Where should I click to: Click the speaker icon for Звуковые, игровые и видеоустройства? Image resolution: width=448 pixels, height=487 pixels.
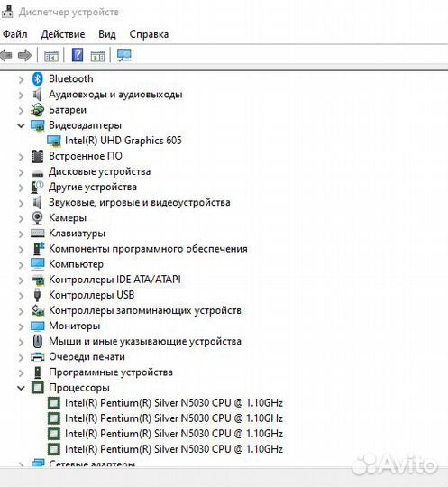click(37, 203)
